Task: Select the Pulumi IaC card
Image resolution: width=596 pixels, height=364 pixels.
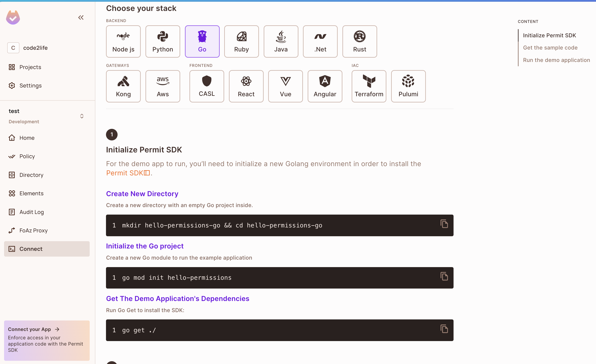Action: pyautogui.click(x=408, y=86)
